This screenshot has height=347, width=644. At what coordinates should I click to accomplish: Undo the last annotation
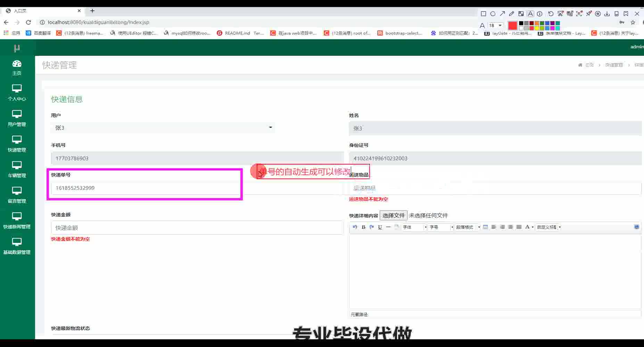[551, 14]
